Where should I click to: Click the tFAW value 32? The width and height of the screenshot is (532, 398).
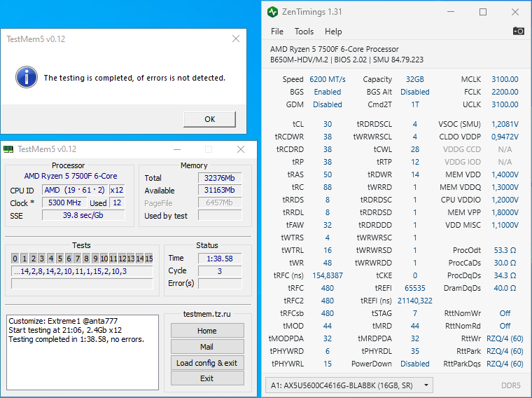tap(328, 225)
